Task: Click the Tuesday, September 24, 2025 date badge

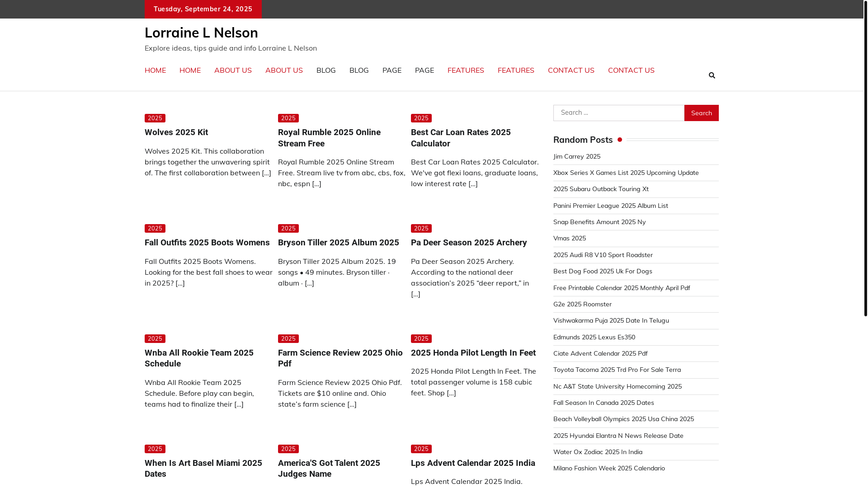Action: click(x=203, y=9)
